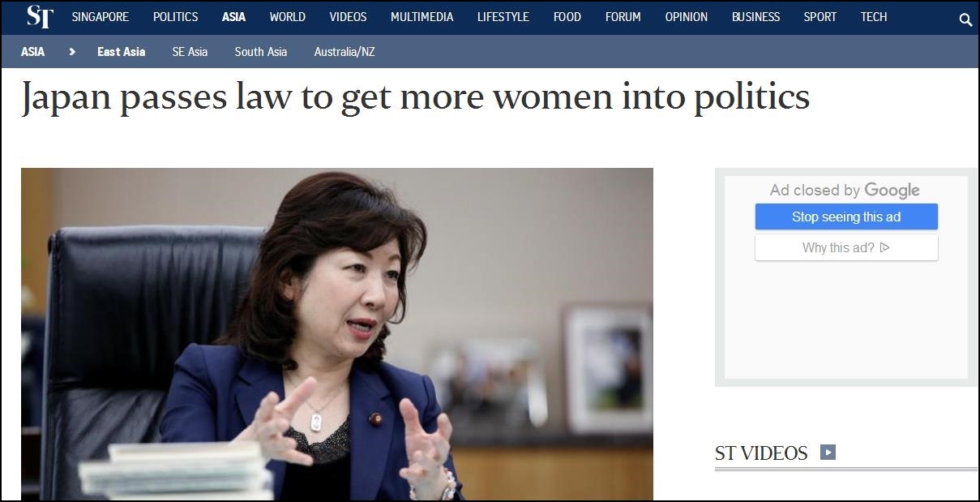Switch to the SE Asia subsection

[190, 52]
